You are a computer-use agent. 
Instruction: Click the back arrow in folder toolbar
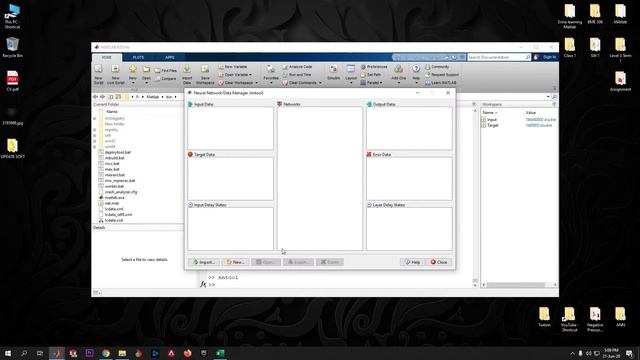coord(96,97)
